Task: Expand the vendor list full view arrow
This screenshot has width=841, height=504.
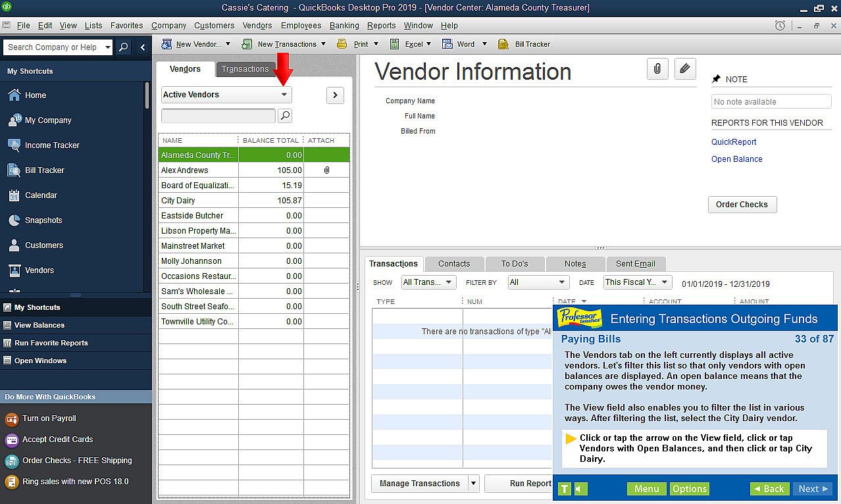Action: (x=335, y=95)
